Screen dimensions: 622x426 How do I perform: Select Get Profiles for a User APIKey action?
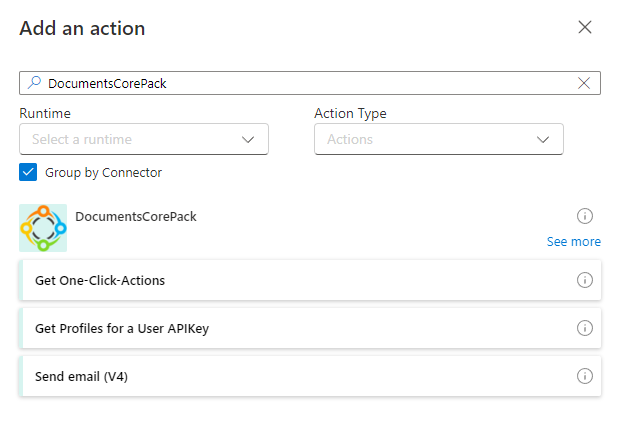[122, 328]
